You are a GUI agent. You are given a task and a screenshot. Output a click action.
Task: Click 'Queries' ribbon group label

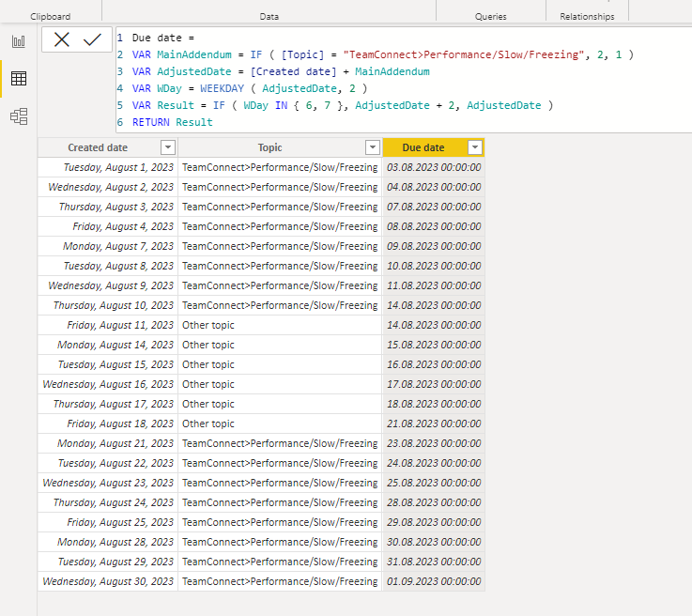point(490,16)
